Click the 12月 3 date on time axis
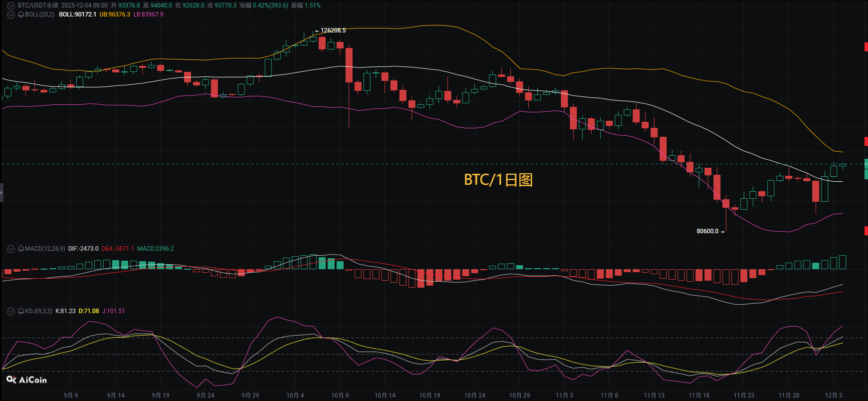This screenshot has width=868, height=401. point(834,396)
